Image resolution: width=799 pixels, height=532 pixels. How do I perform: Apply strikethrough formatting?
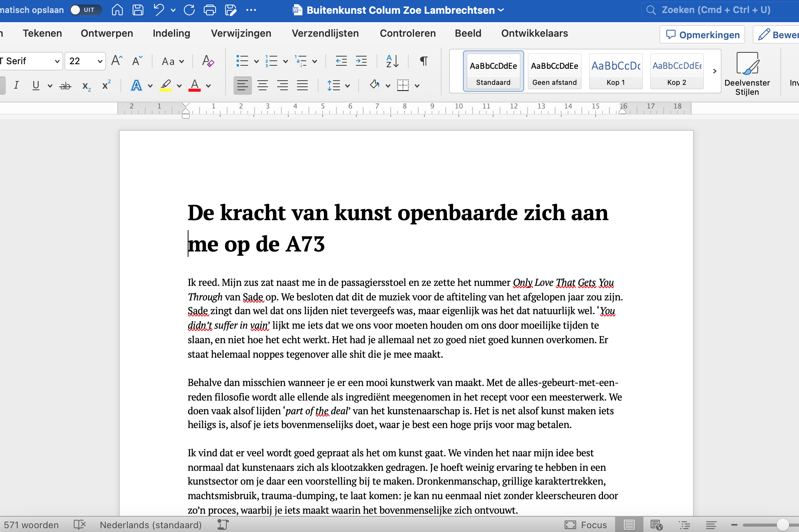click(65, 86)
